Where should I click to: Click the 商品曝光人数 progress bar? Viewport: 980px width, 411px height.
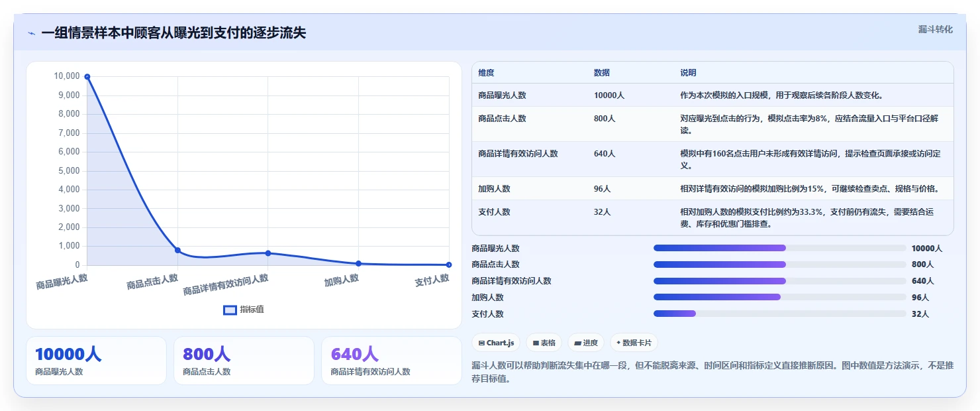[779, 248]
